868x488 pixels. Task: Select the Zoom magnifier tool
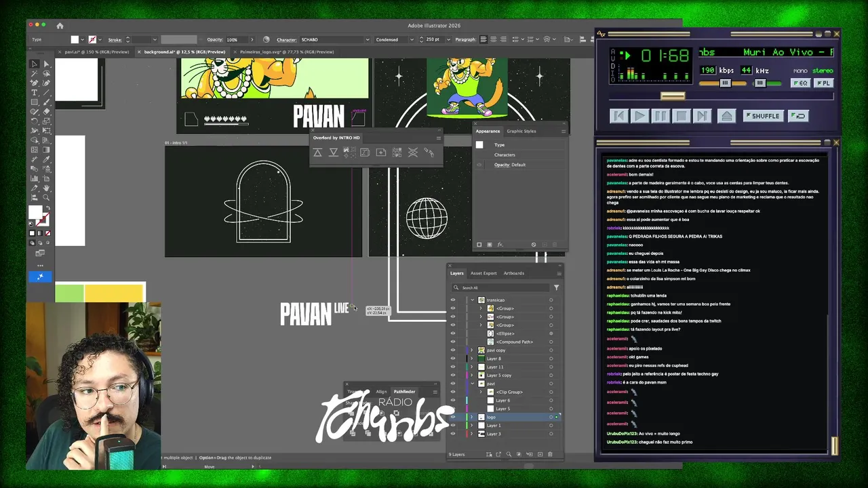coord(47,197)
